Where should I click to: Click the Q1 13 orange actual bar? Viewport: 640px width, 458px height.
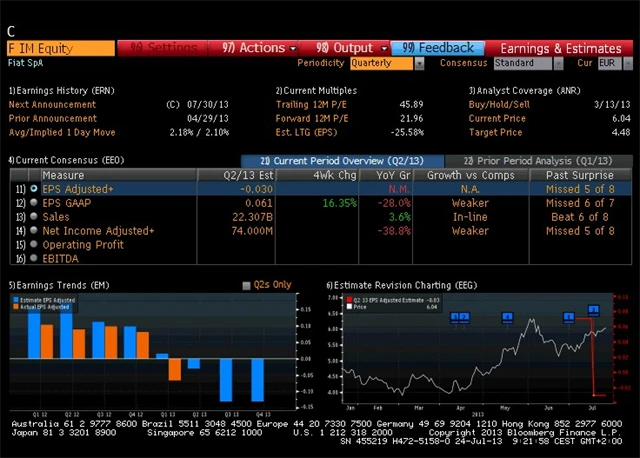(x=175, y=370)
